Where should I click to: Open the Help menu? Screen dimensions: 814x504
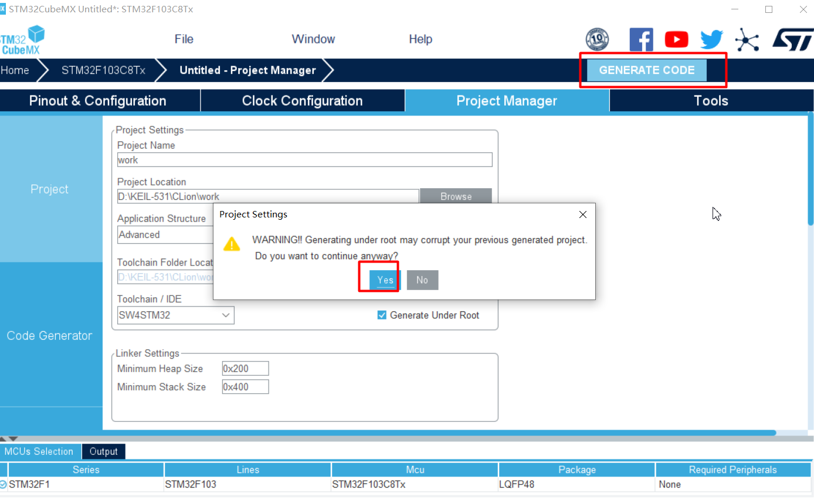click(x=420, y=39)
